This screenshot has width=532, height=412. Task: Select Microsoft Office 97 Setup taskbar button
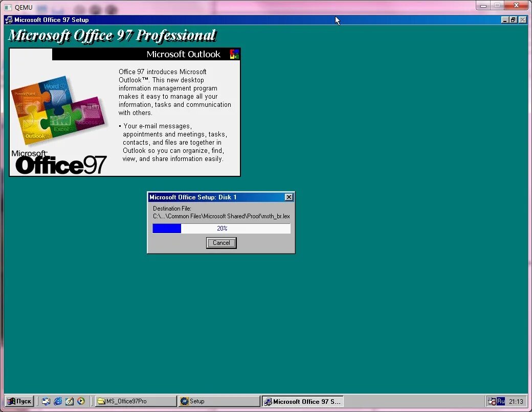point(303,401)
